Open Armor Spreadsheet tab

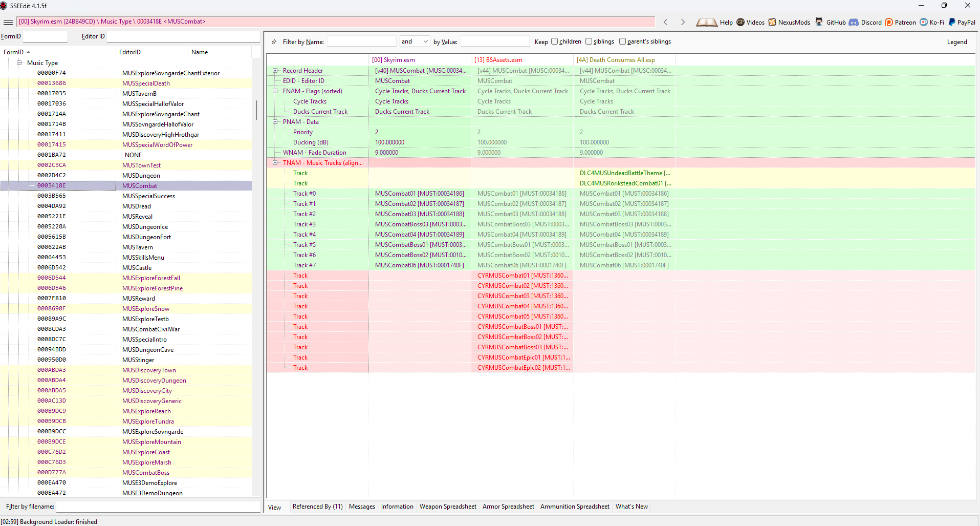click(508, 507)
